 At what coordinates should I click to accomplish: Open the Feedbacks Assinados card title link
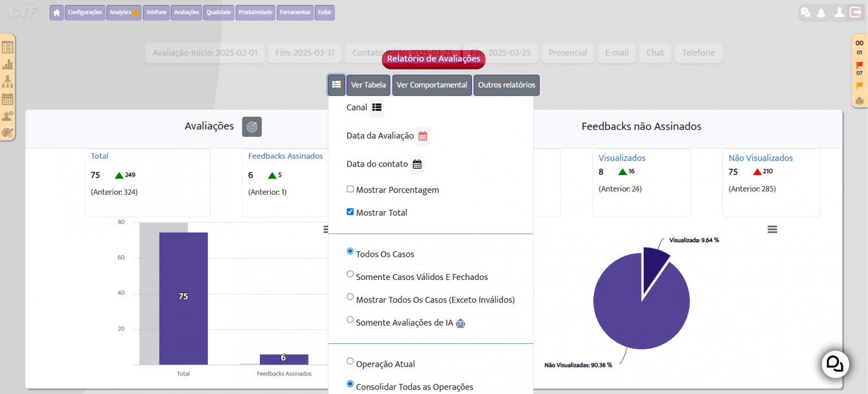point(285,156)
